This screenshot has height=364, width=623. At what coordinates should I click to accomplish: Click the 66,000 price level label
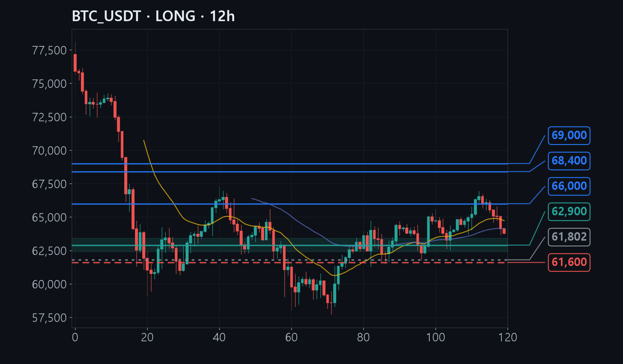coord(569,186)
